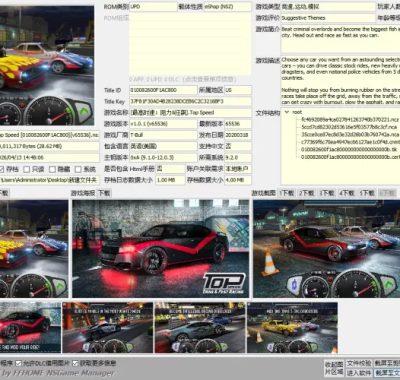
Task: Click the 游戏名称 field containing Top Speed
Action: 190,112
